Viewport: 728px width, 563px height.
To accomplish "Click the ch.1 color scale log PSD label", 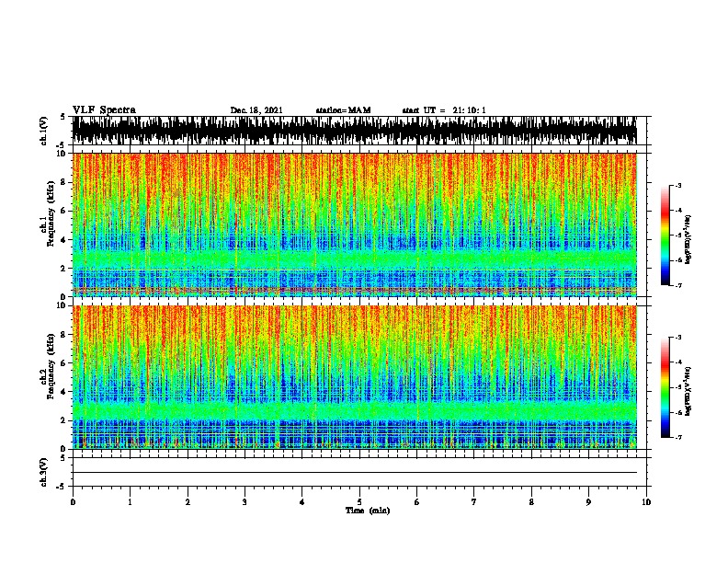I will pos(688,239).
